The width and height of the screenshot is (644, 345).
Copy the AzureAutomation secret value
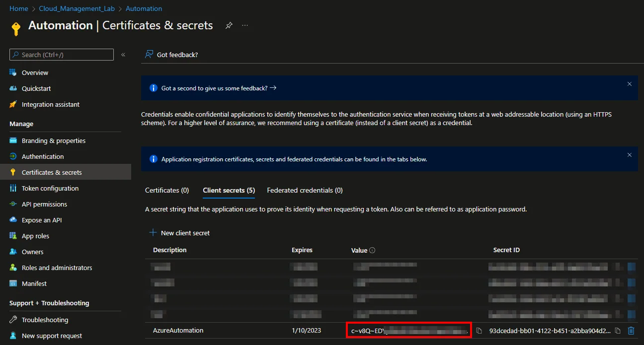coord(479,331)
